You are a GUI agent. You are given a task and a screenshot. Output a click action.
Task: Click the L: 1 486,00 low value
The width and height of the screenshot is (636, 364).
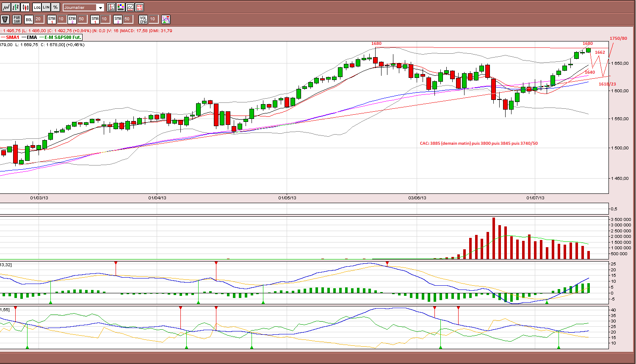34,30
